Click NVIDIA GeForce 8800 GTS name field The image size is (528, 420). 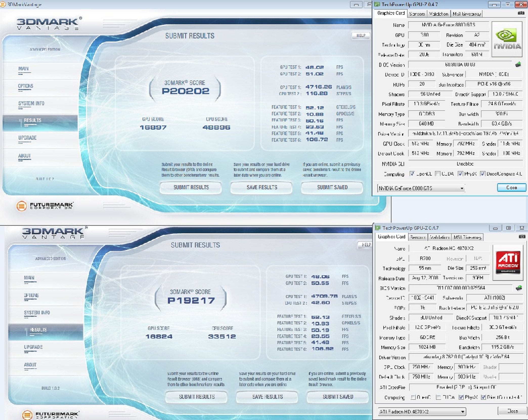point(448,25)
